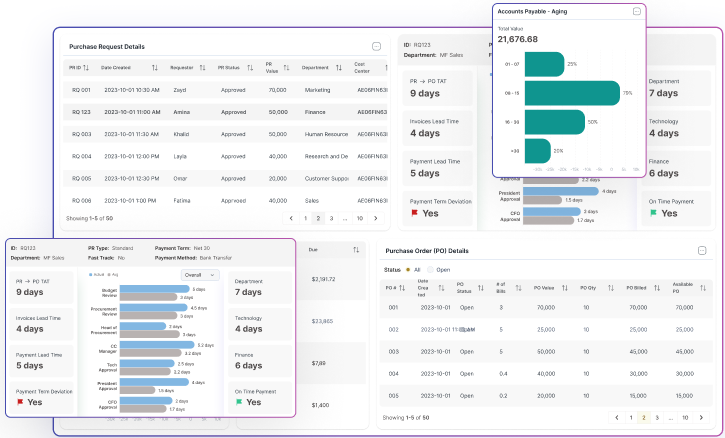This screenshot has width=725, height=438.
Task: Collapse the Purchase Request Details panel
Action: coord(376,46)
